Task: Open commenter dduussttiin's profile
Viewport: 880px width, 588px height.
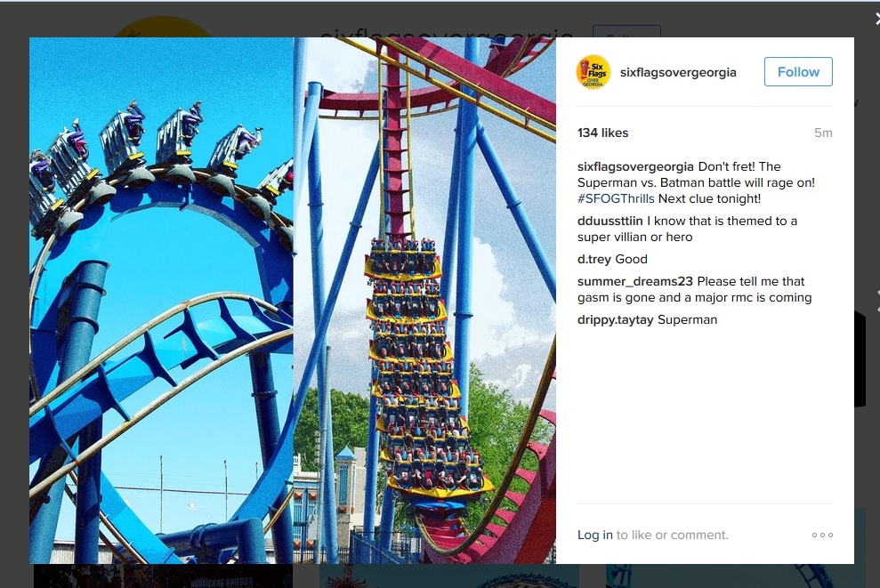Action: pyautogui.click(x=610, y=222)
